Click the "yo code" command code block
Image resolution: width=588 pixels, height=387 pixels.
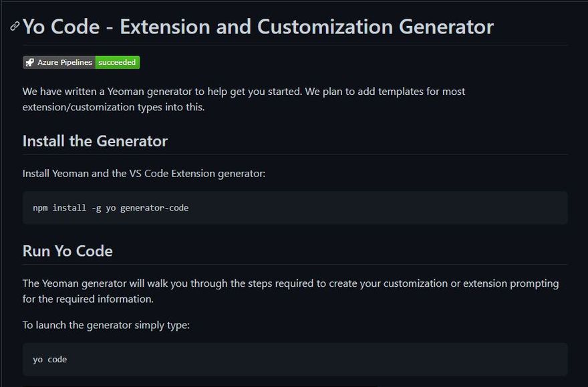(x=294, y=360)
